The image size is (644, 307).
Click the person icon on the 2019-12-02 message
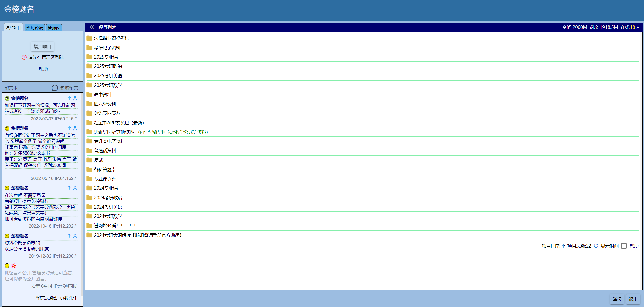(75, 236)
